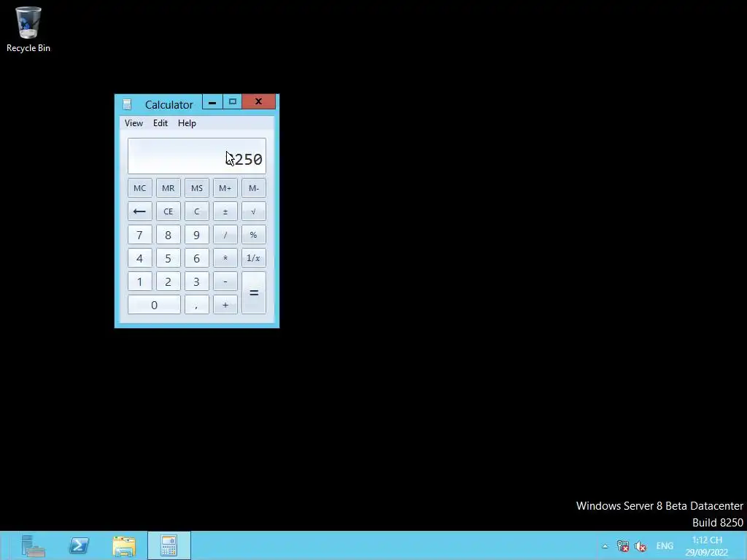The image size is (747, 560).
Task: Maximize the Calculator window
Action: (x=233, y=102)
